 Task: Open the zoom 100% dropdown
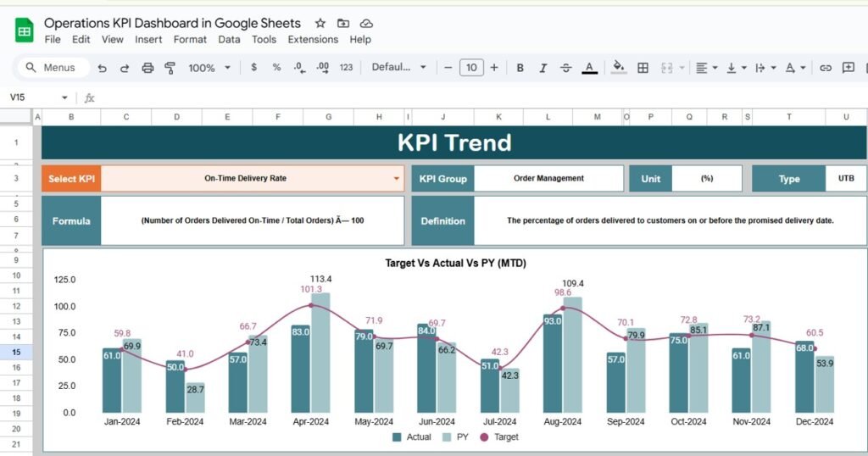coord(209,68)
